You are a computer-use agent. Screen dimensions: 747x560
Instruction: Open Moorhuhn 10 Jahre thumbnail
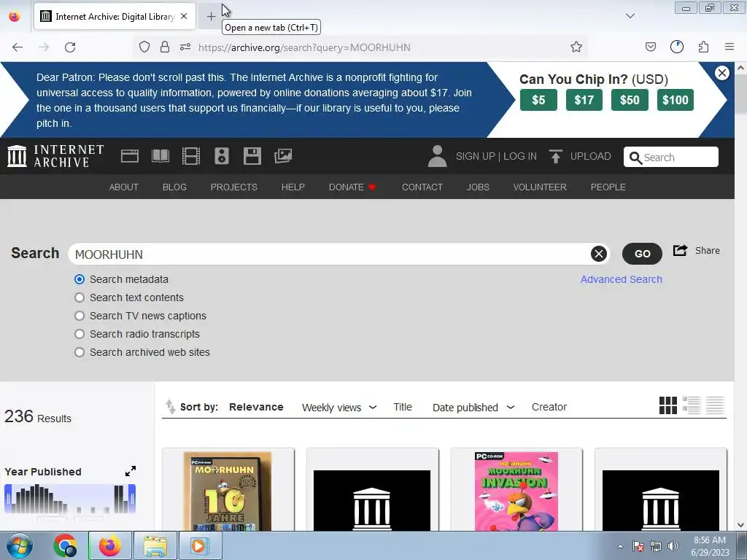click(x=228, y=491)
